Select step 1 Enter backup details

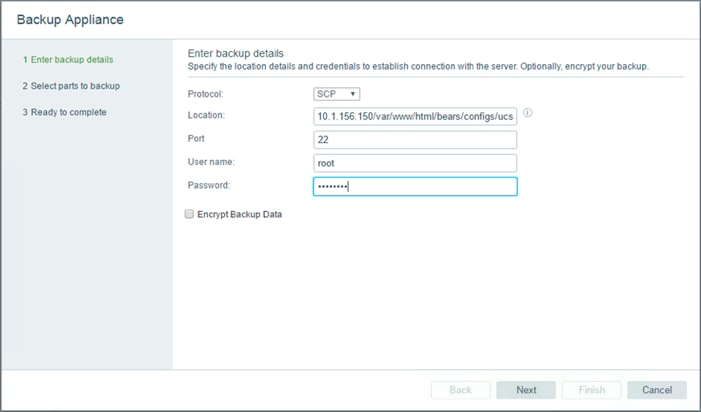pyautogui.click(x=68, y=60)
